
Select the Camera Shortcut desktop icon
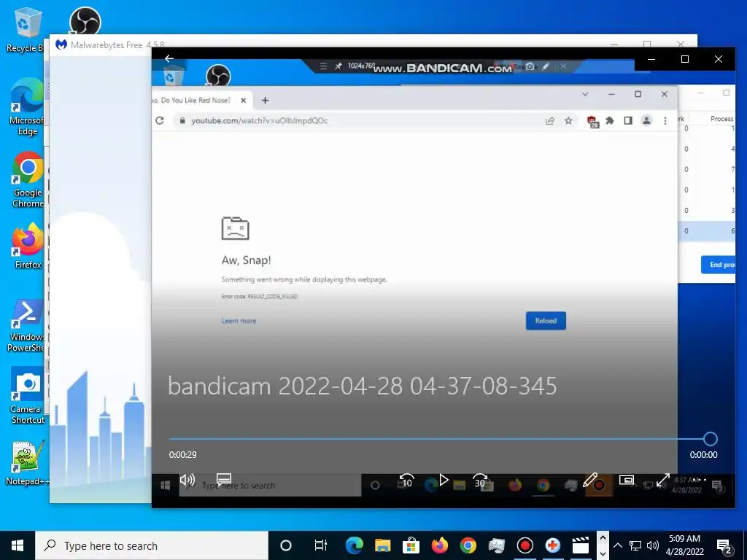(x=28, y=396)
